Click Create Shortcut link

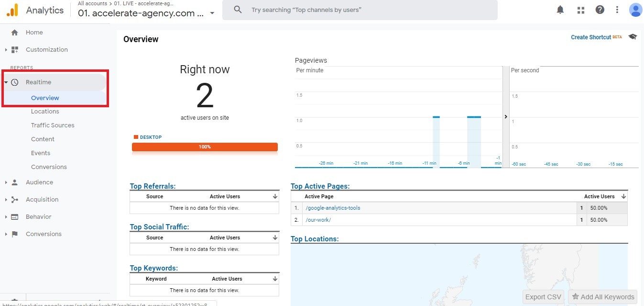(591, 37)
